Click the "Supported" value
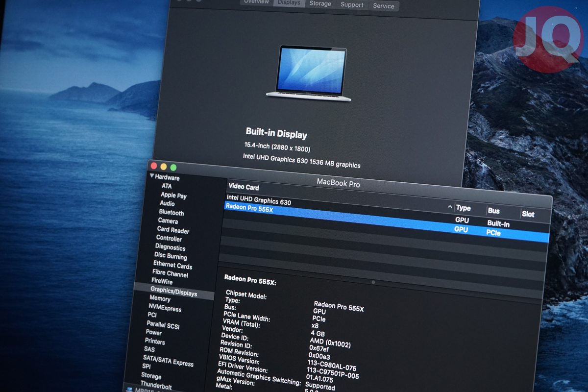Viewport: 588px width, 392px height. 319,386
